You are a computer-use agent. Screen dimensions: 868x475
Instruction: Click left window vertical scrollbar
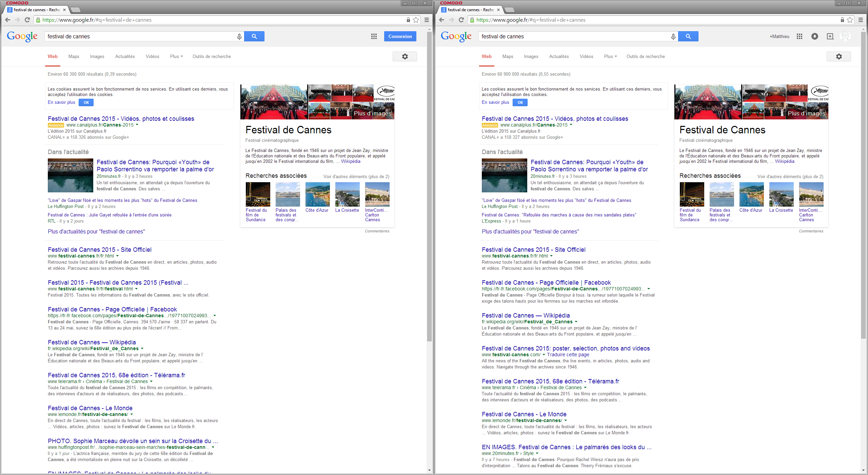click(429, 187)
